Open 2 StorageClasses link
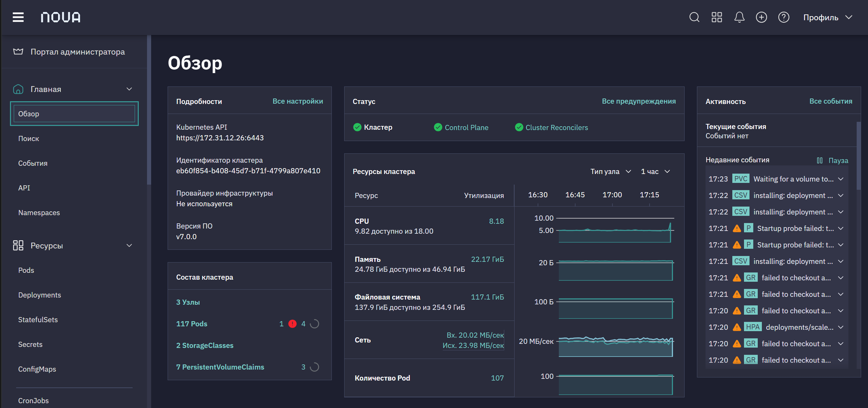868x408 pixels. [205, 346]
